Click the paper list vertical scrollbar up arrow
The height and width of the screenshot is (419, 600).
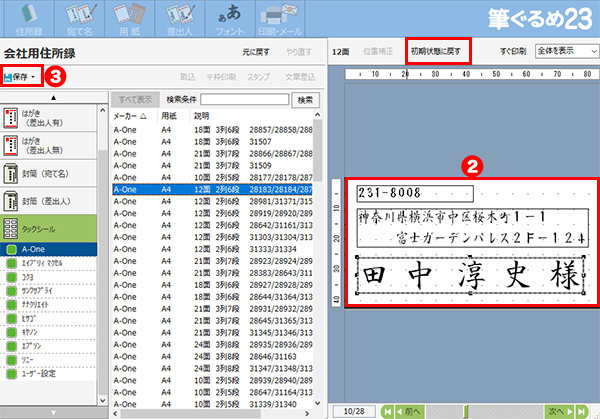(318, 114)
